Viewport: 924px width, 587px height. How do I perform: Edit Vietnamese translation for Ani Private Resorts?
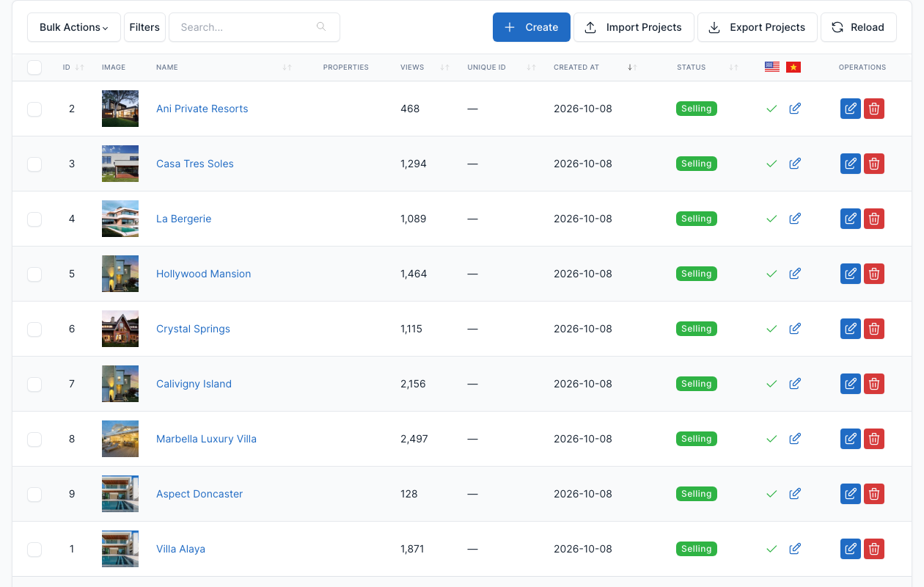click(795, 109)
